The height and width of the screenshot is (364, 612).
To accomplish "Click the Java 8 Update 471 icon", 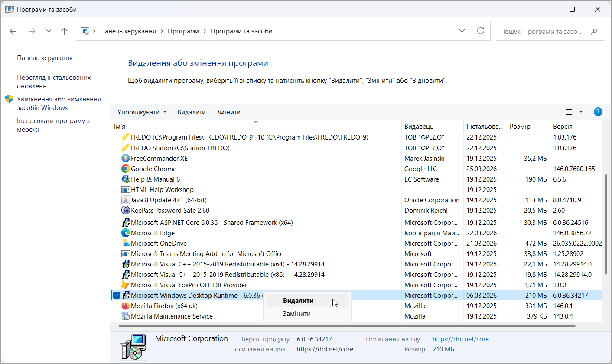I will [125, 200].
